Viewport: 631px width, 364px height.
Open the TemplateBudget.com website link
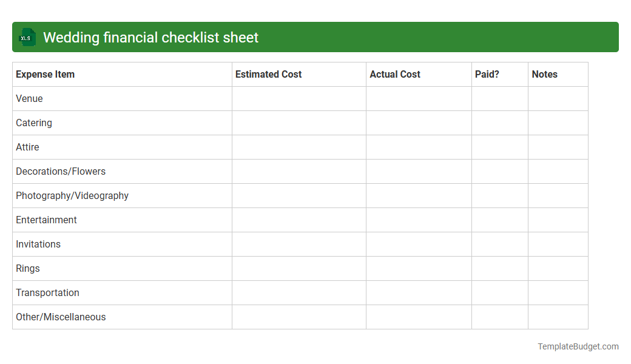click(x=578, y=346)
